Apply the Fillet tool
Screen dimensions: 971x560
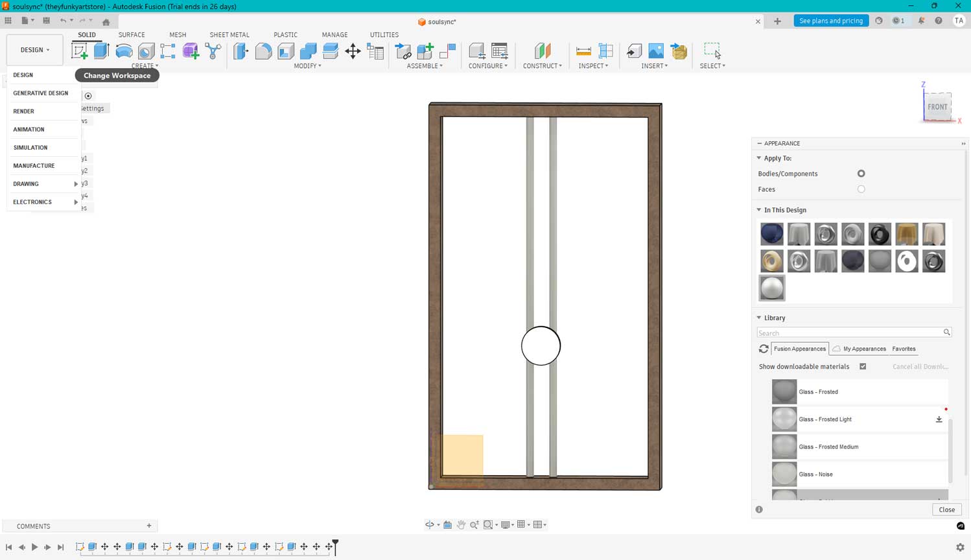click(263, 51)
